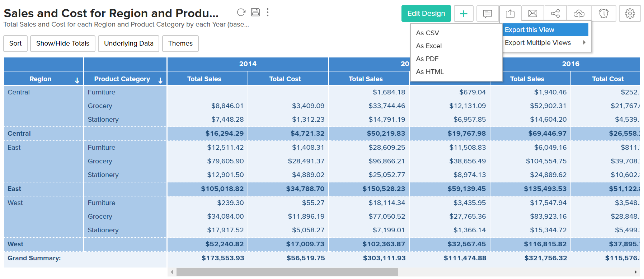The height and width of the screenshot is (279, 644).
Task: Click the cloud publish icon
Action: (579, 14)
